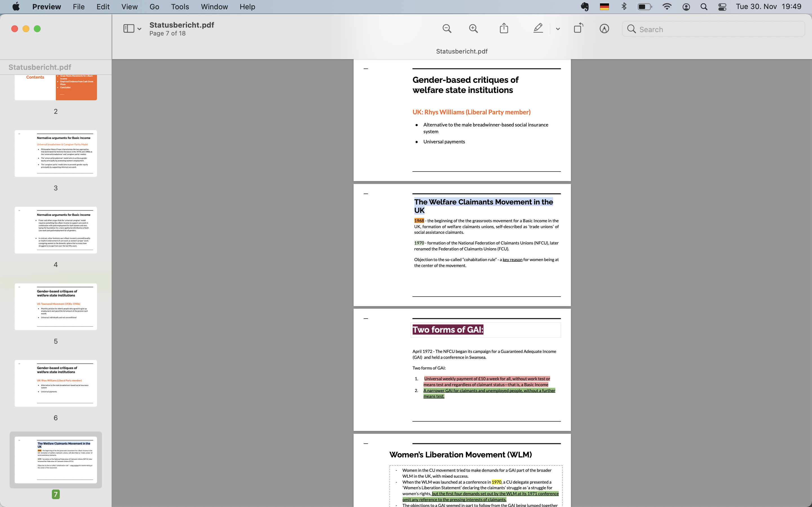812x507 pixels.
Task: Open Control Center in menu bar
Action: 722,7
